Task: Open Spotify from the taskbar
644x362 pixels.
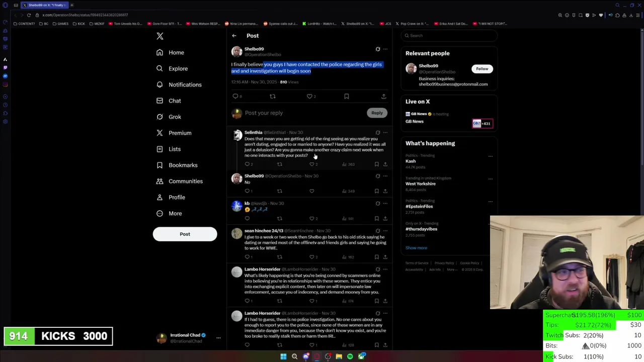Action: click(x=350, y=356)
